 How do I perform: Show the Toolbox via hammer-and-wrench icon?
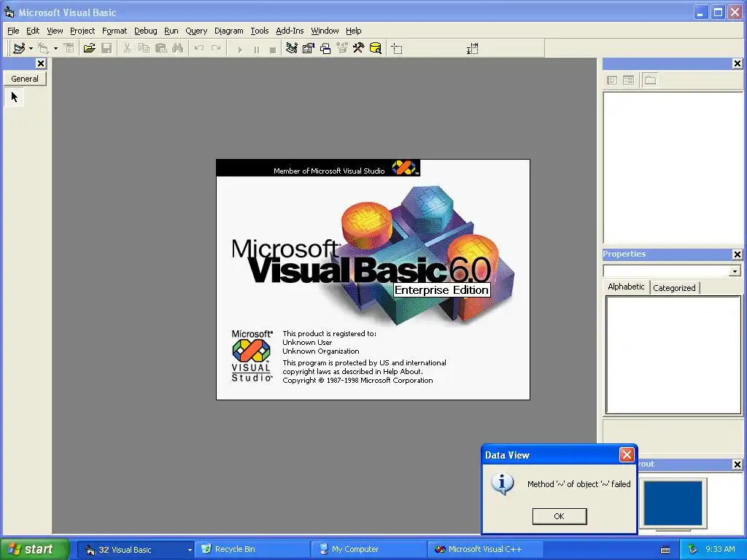(358, 48)
